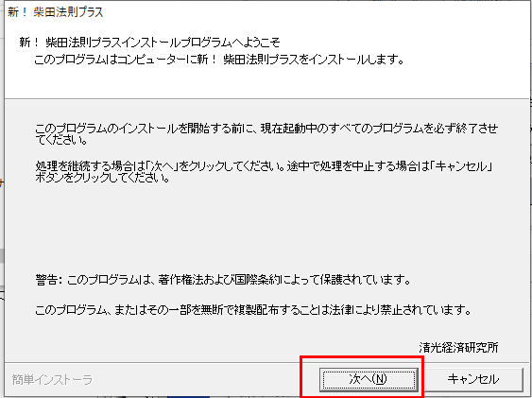
Task: Click the 次へ(N) button
Action: coord(369,379)
